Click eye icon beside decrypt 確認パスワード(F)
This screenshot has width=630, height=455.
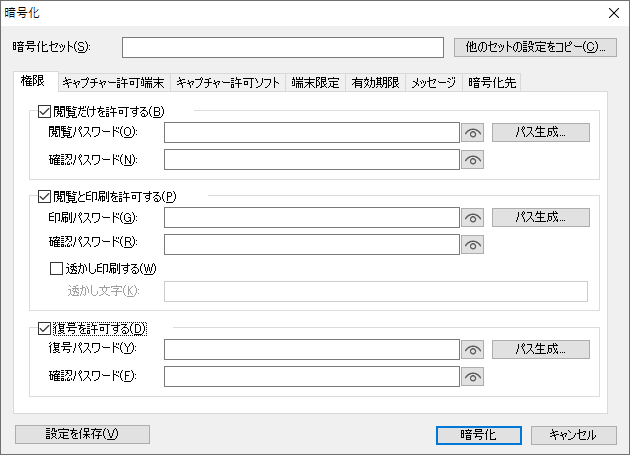tap(473, 377)
